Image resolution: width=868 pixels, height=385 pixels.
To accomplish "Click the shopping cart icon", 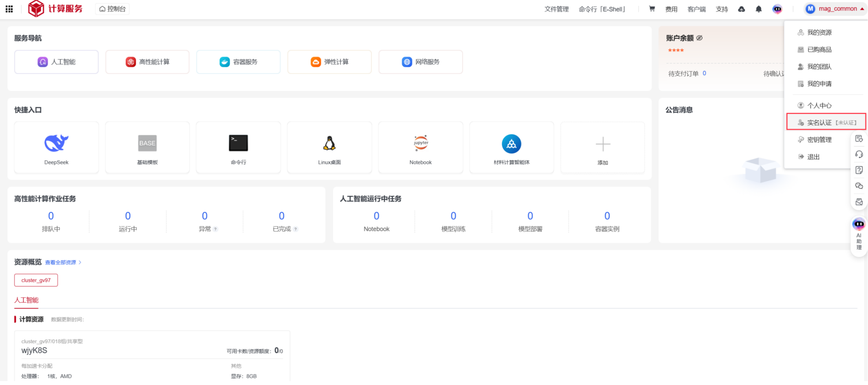I will [x=652, y=9].
